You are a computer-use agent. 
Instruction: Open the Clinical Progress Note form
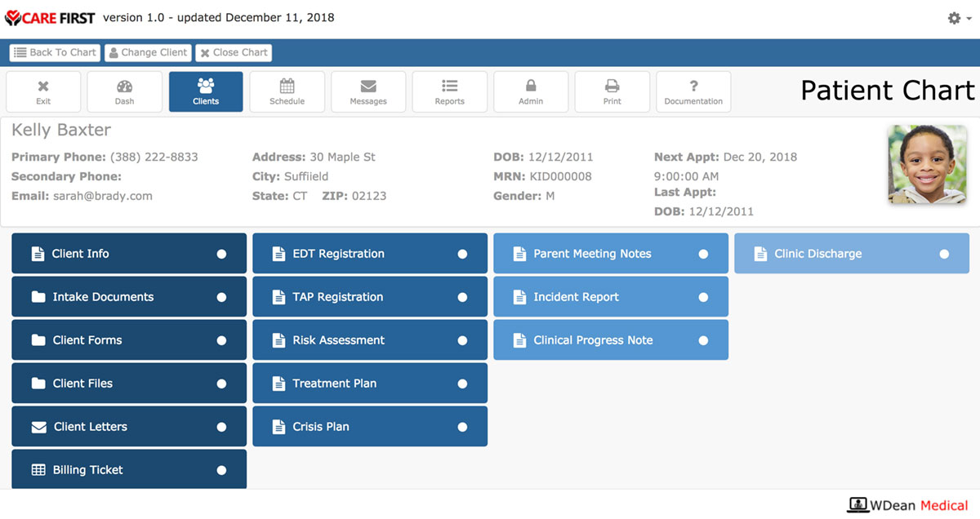click(611, 340)
